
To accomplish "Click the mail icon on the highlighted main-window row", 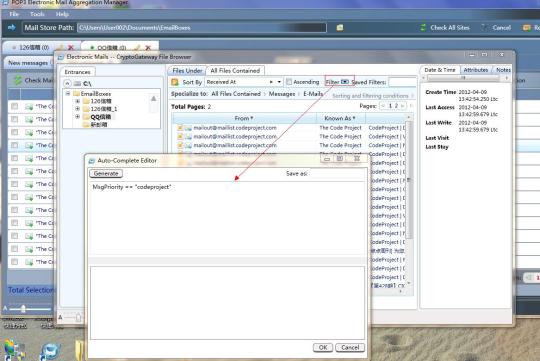I will tap(29, 145).
